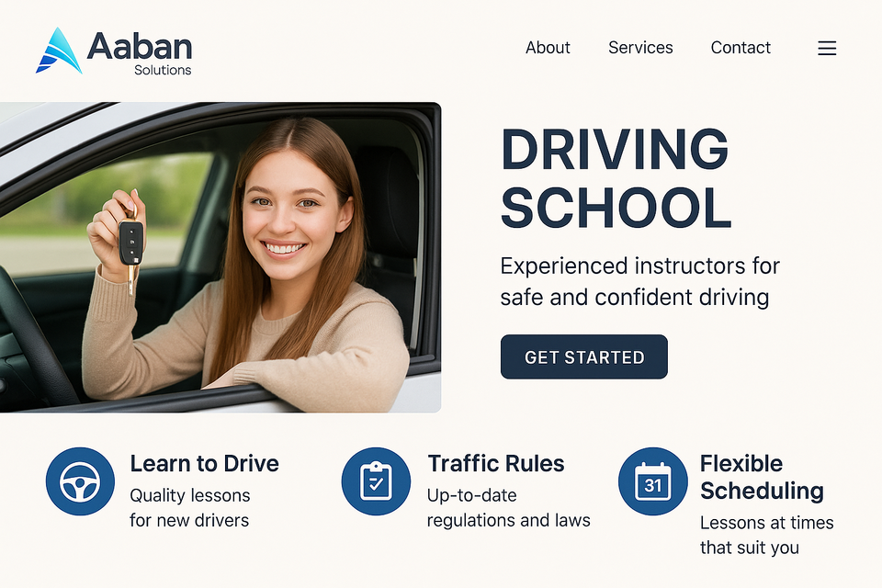
Task: Click the GET STARTED button
Action: (584, 356)
